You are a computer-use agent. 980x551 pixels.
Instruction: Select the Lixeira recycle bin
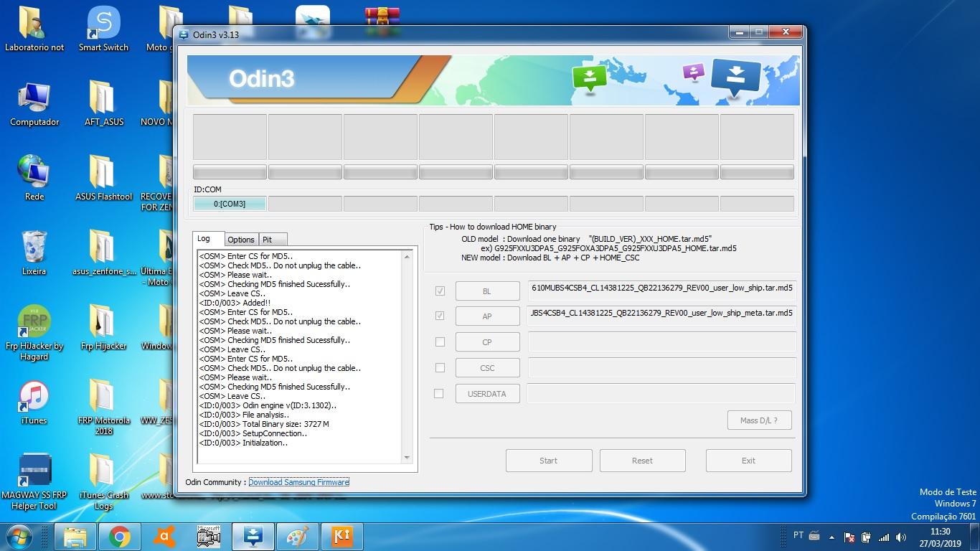click(34, 253)
